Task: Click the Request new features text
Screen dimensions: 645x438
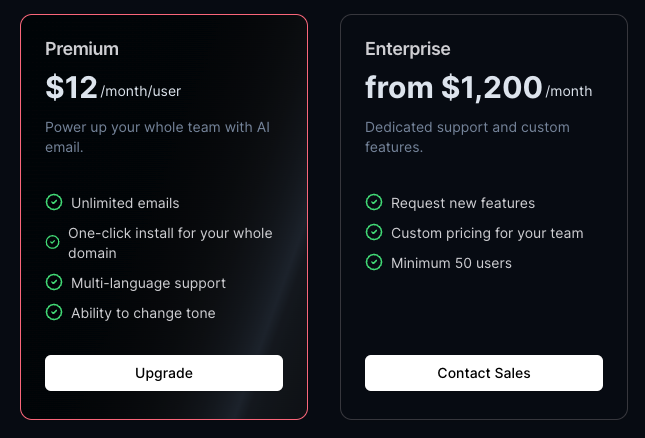Action: 463,203
